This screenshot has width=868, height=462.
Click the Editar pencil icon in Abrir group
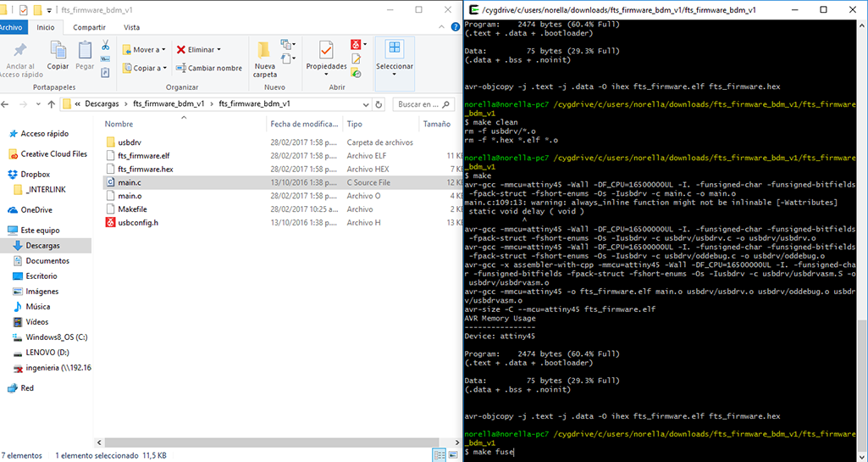click(x=356, y=58)
